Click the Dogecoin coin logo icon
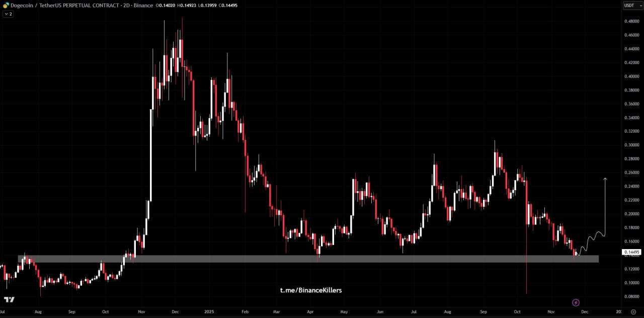Screen dimensions: 644x318 point(6,5)
